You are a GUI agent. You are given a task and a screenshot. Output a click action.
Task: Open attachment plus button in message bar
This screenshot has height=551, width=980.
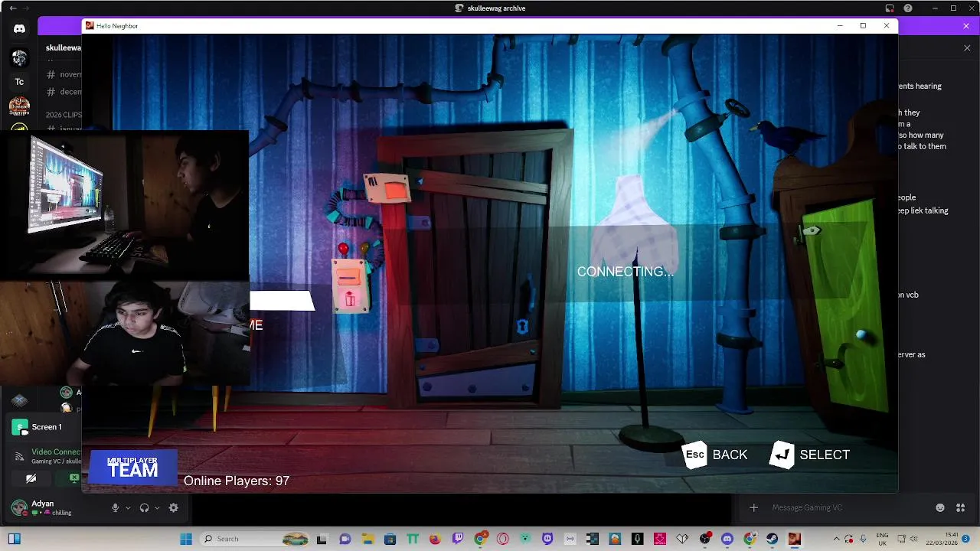(x=753, y=507)
